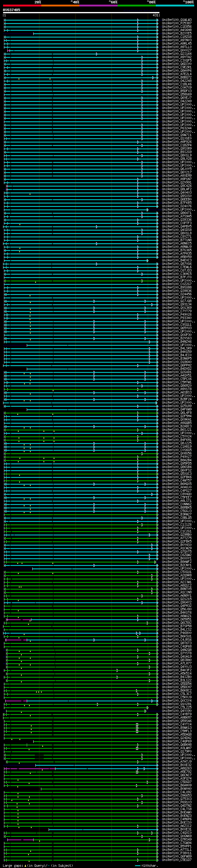Select label UniRef100_Q8AVP6
The width and height of the screenshot is (197, 868).
point(177,71)
